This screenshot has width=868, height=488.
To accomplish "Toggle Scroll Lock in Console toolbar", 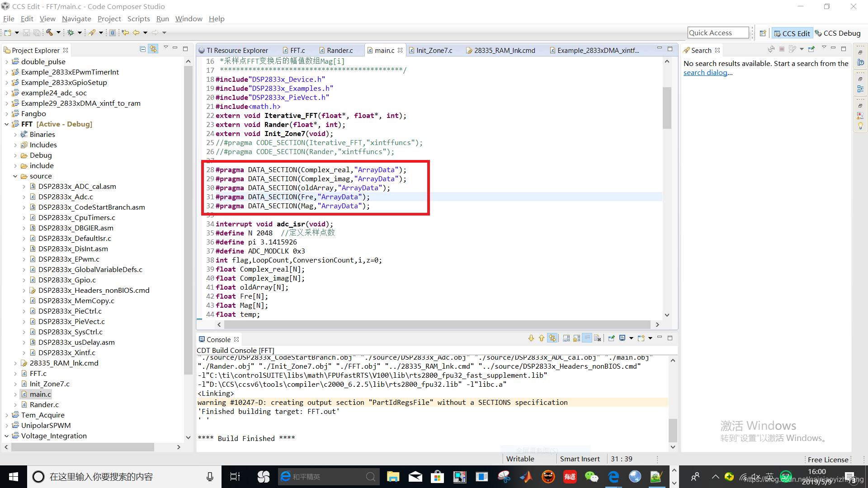I will (x=576, y=338).
